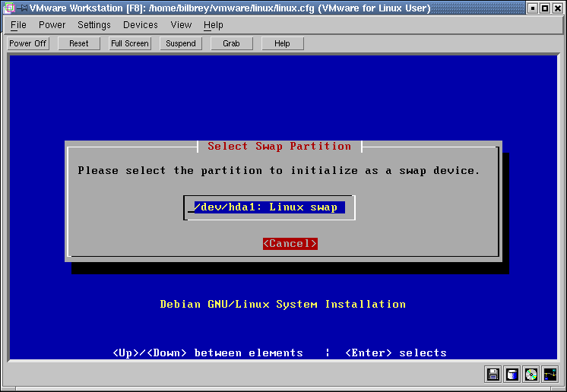The height and width of the screenshot is (392, 567).
Task: Switch to Full Screen mode
Action: [130, 43]
